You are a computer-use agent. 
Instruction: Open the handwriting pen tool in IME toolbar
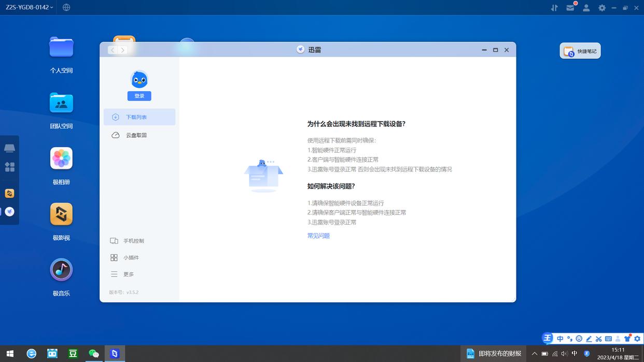(589, 338)
